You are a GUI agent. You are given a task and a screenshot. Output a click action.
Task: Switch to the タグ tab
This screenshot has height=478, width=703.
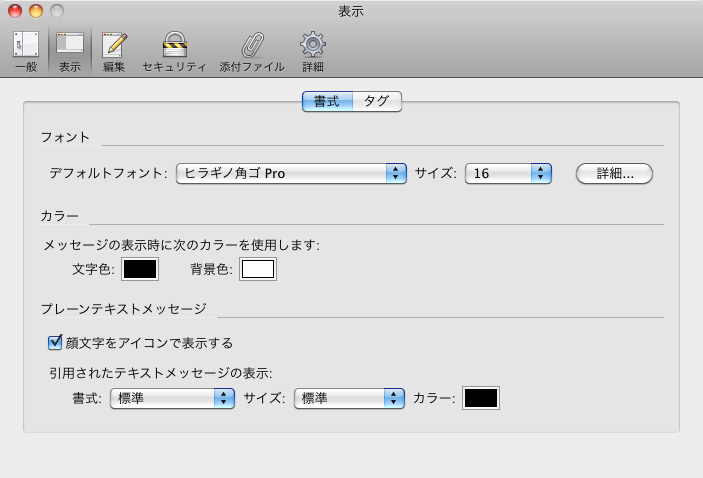coord(377,101)
